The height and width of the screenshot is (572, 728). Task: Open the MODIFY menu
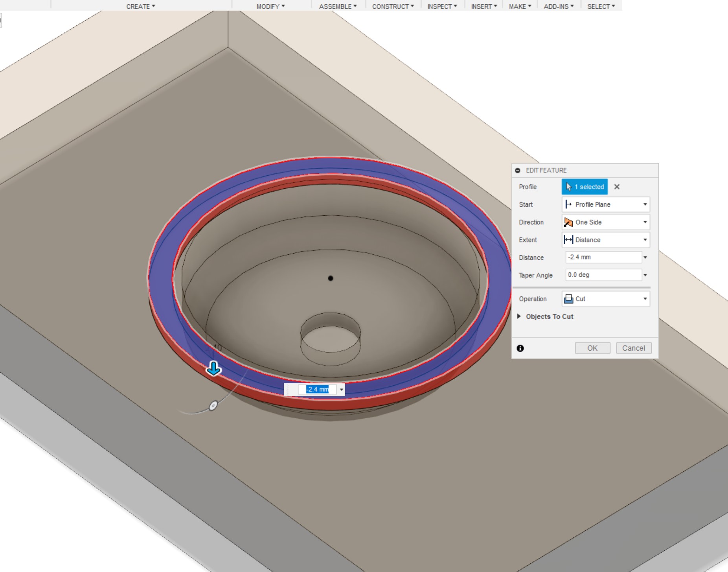(x=270, y=6)
